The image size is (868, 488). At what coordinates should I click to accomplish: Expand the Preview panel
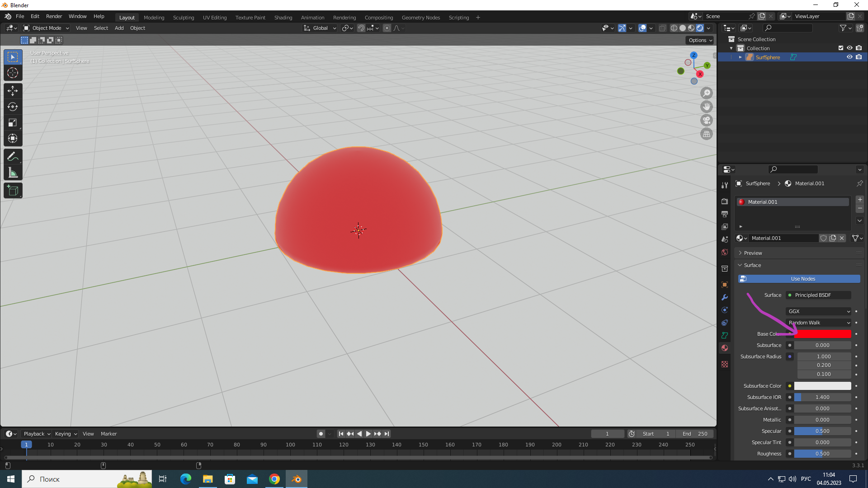pos(753,253)
